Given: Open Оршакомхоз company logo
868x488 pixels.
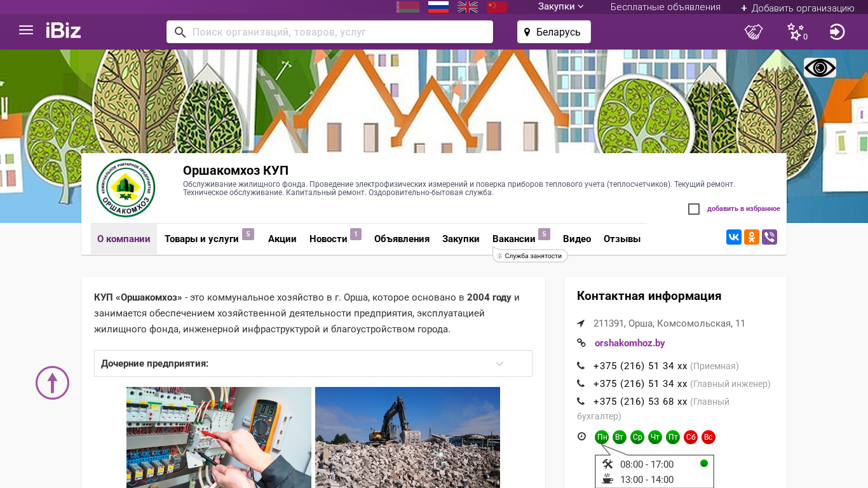Looking at the screenshot, I should point(126,188).
